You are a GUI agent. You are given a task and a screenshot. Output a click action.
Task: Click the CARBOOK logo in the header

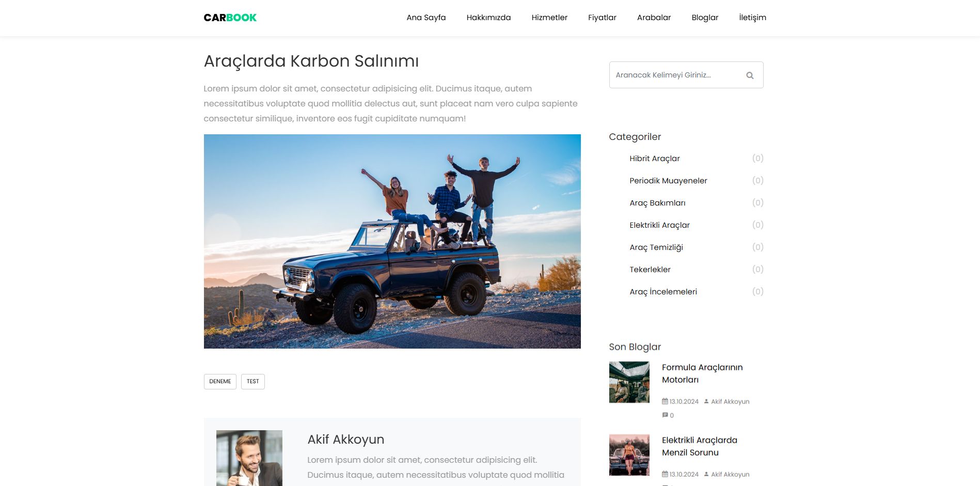point(230,17)
